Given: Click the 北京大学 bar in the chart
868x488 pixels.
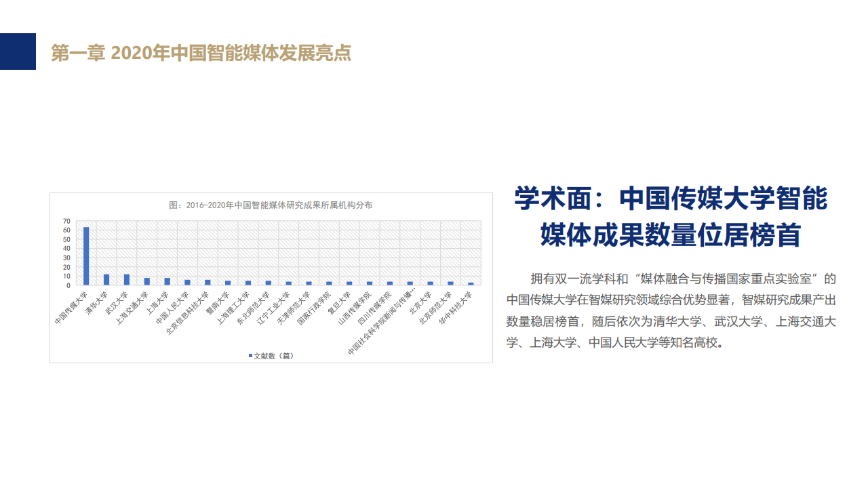Looking at the screenshot, I should pyautogui.click(x=431, y=283).
